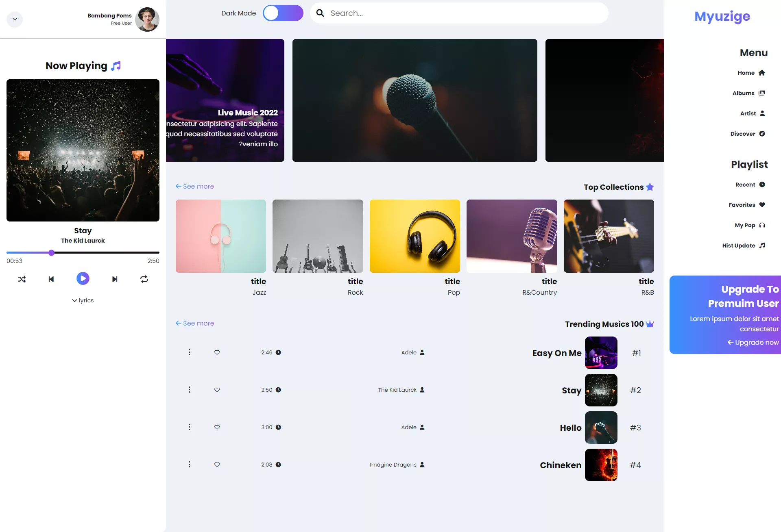781x532 pixels.
Task: Favorite the song Hello
Action: tap(217, 427)
